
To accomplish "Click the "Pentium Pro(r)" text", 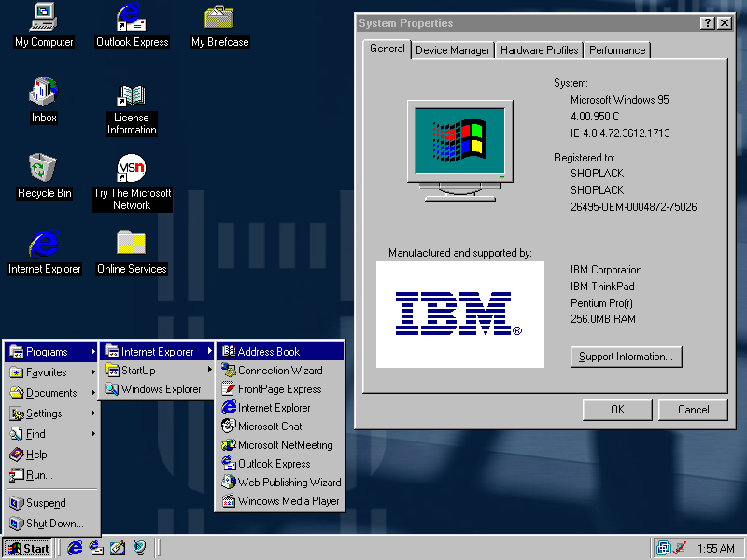I will click(x=601, y=302).
